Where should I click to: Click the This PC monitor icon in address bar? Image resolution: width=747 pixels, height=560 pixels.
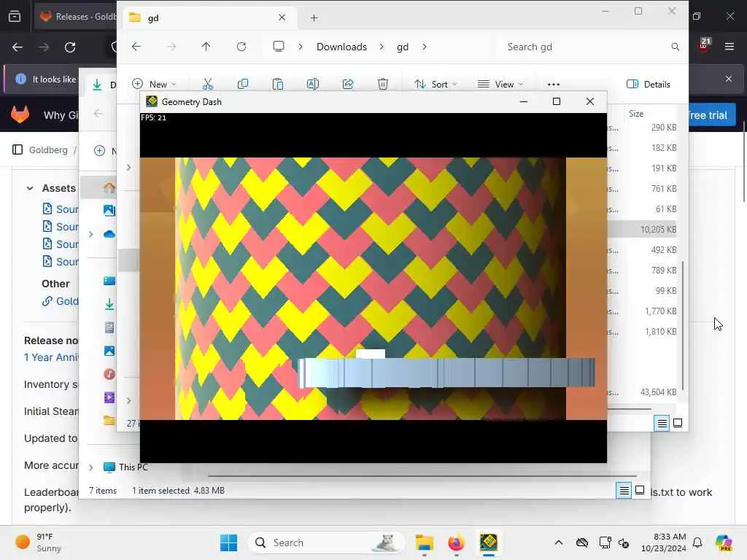pyautogui.click(x=279, y=46)
